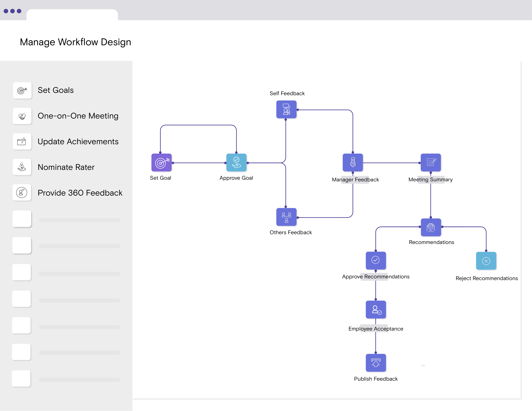The height and width of the screenshot is (411, 532).
Task: Click the Set Goal node caption
Action: point(161,178)
